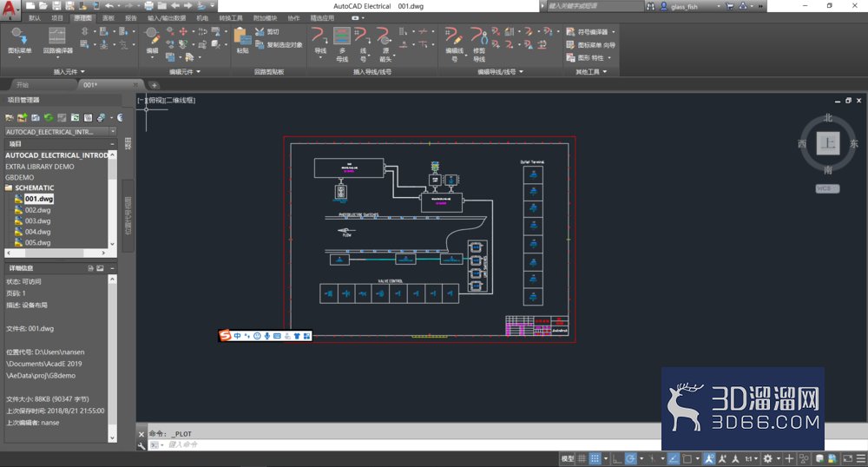Open the 报告 ribbon tab
This screenshot has width=868, height=467.
point(131,17)
